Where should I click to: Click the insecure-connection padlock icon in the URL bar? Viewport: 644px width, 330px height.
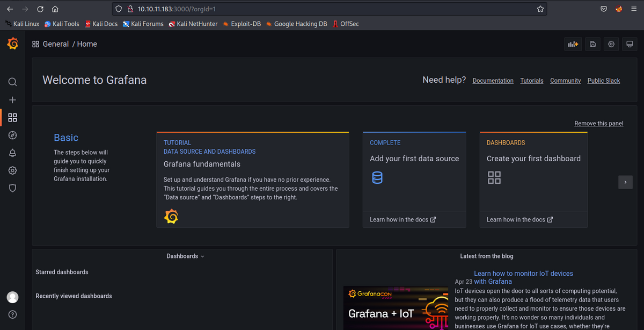[x=130, y=9]
